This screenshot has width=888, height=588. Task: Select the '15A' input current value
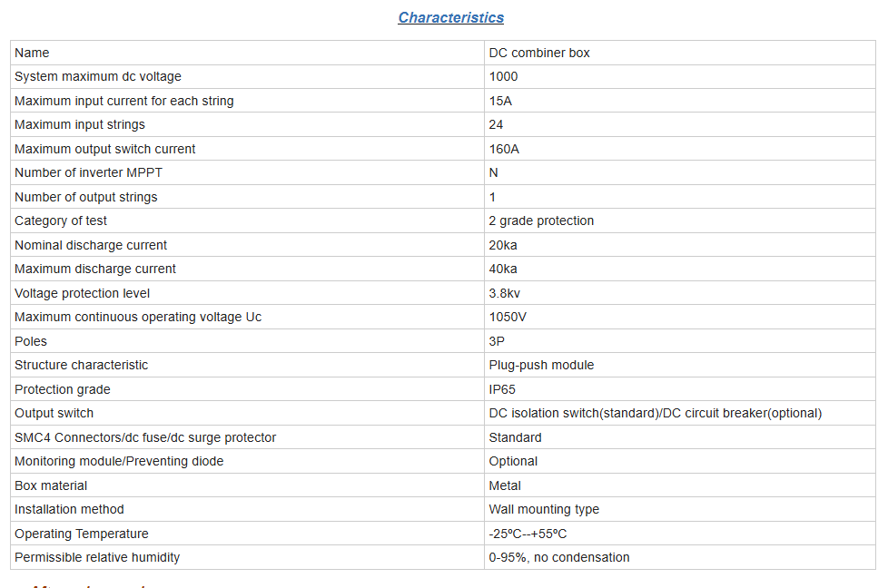(x=500, y=101)
